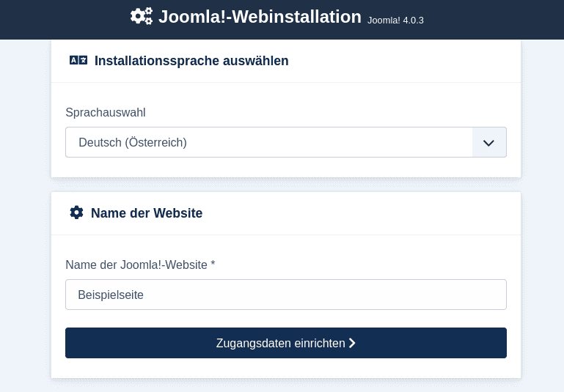The image size is (564, 392).
Task: Open the Deutsch (Österreich) language dropdown
Action: click(x=268, y=142)
